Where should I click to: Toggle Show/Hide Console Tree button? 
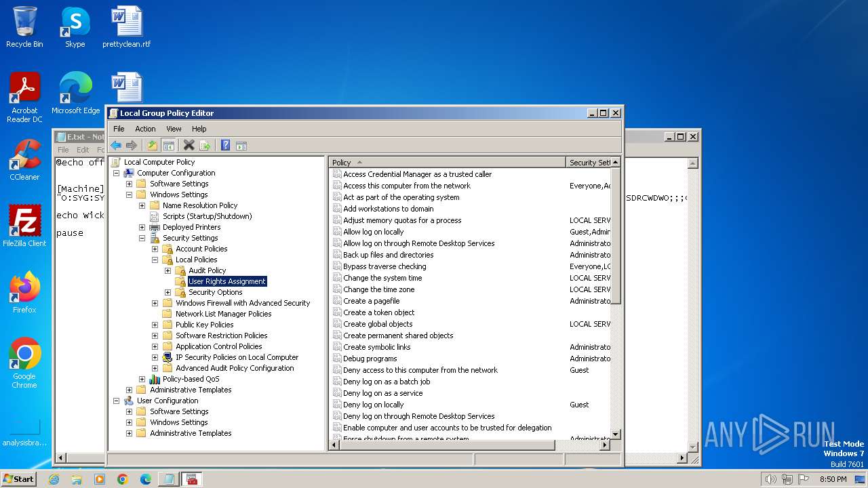[x=169, y=145]
